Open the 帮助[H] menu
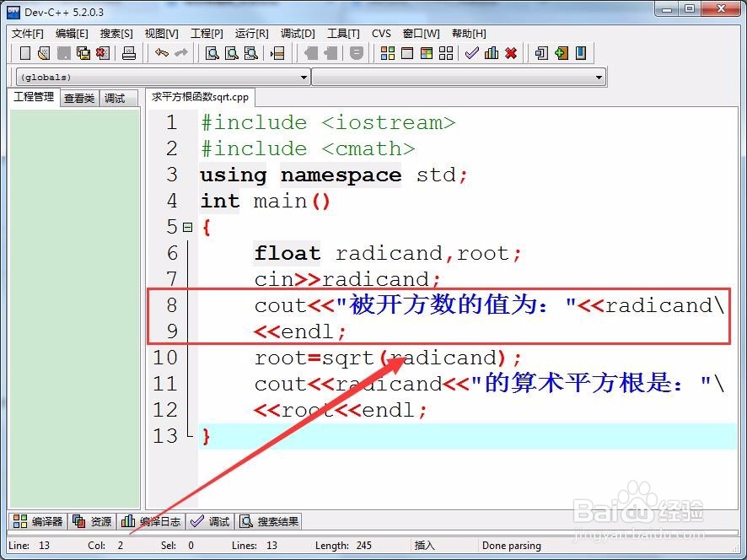 469,34
